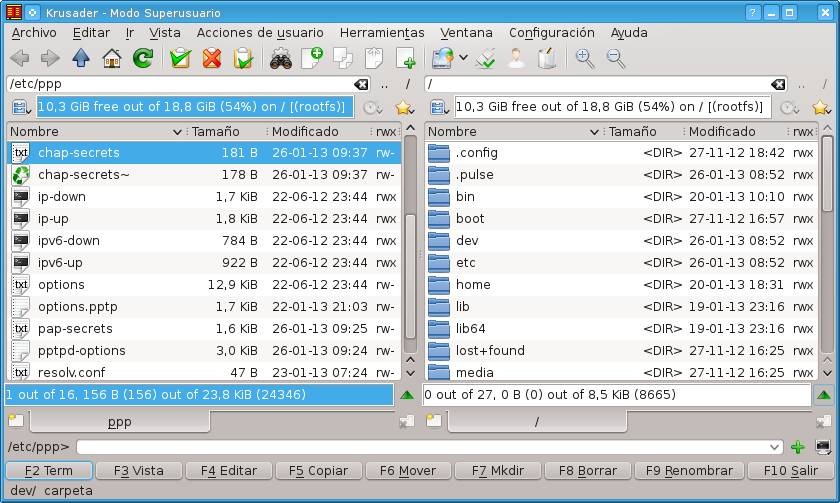
Task: Click F9 Renombrar button
Action: 689,471
